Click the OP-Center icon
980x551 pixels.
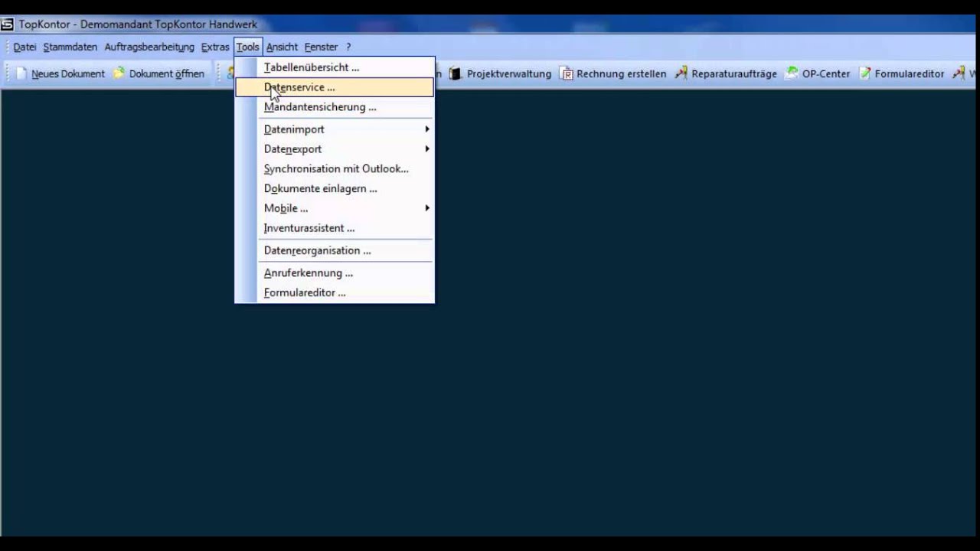tap(792, 73)
